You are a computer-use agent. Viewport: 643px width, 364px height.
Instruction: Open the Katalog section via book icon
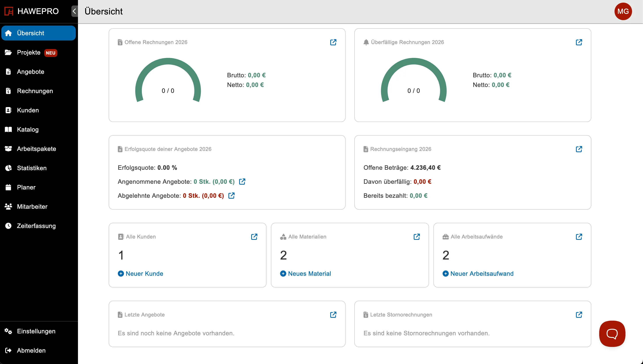click(8, 129)
